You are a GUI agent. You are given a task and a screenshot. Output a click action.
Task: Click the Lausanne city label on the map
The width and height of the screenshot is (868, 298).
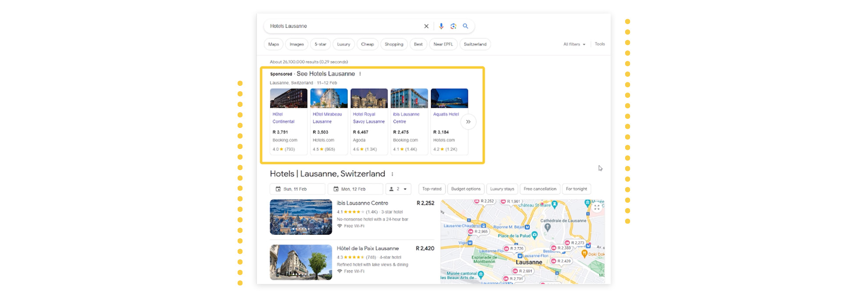[x=529, y=263]
